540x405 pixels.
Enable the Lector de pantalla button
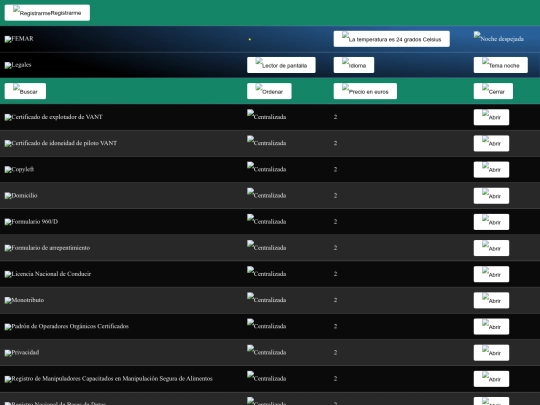pos(281,65)
